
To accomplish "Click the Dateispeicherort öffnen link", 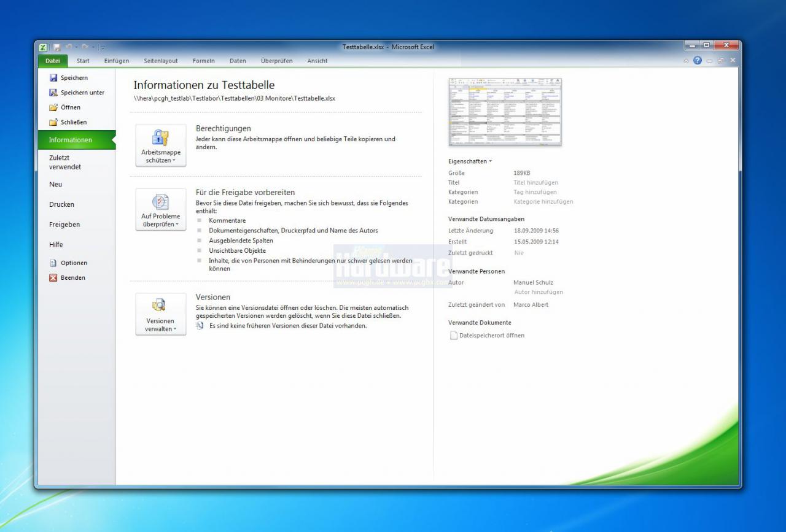I will [492, 335].
